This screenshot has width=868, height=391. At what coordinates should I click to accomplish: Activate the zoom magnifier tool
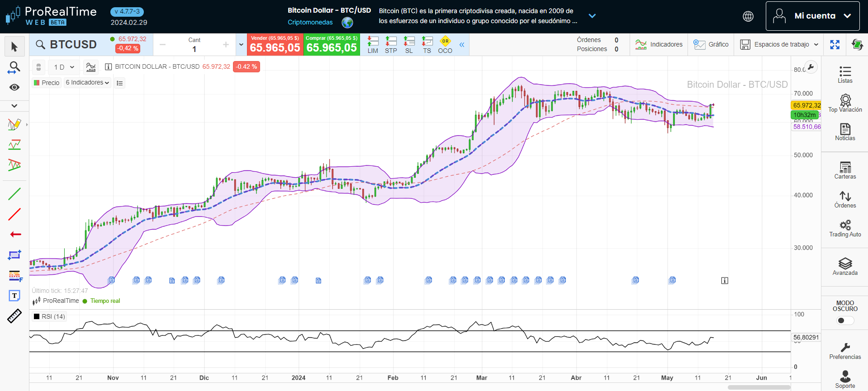point(14,68)
